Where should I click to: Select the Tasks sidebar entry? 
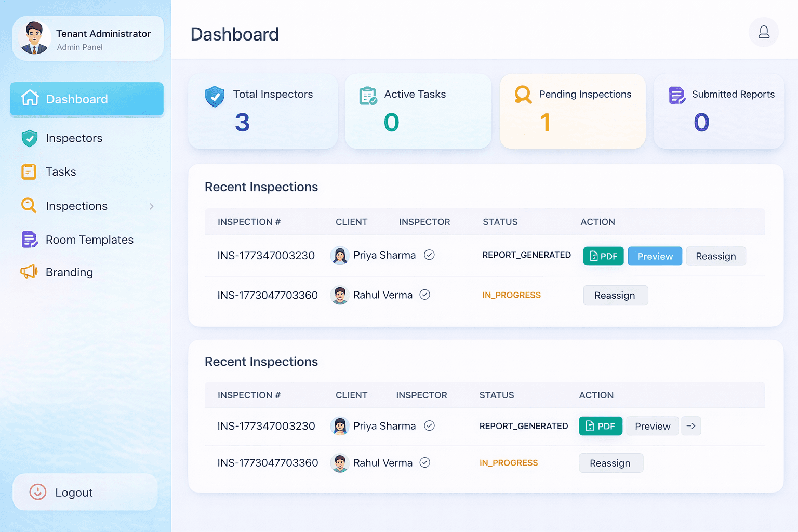[61, 171]
